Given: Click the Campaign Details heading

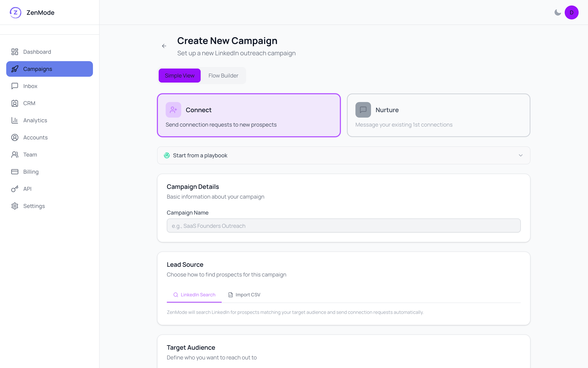Looking at the screenshot, I should coord(193,187).
